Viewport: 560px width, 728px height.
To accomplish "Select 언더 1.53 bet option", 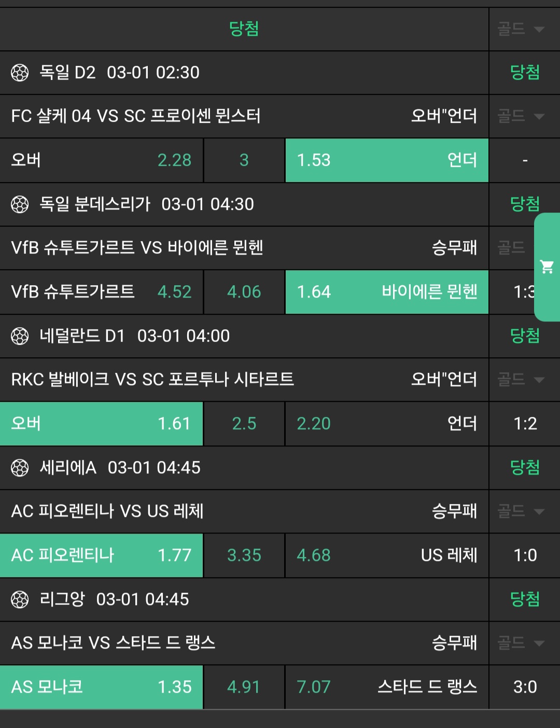I will click(x=386, y=160).
